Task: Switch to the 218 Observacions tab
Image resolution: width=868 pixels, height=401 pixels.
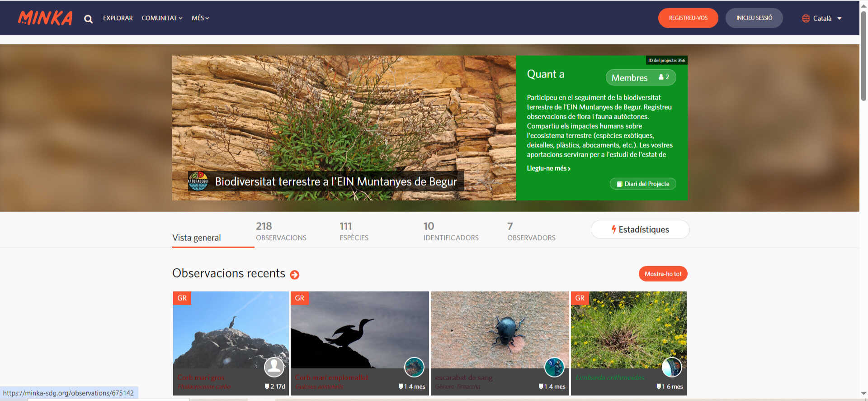Action: click(281, 231)
